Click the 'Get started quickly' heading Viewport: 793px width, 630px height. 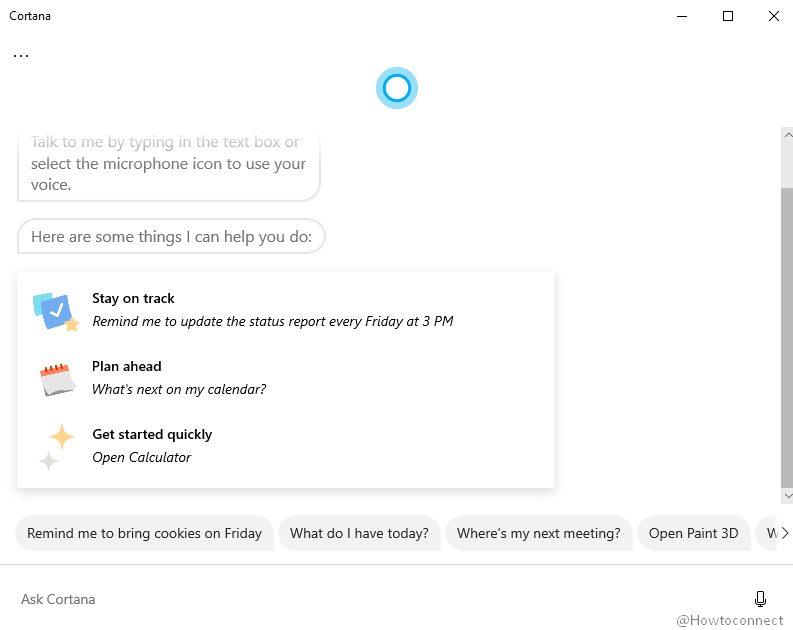152,434
